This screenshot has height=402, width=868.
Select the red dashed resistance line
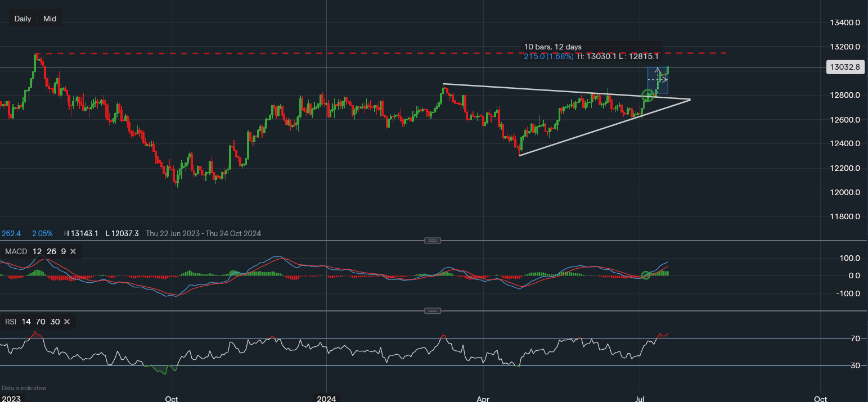click(338, 53)
